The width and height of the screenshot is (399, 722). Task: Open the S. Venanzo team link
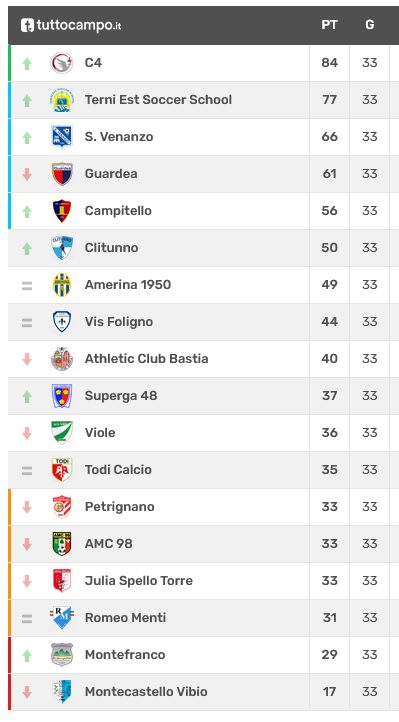119,137
